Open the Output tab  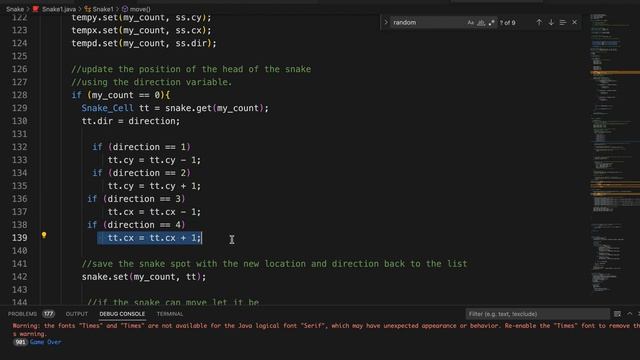(x=77, y=314)
